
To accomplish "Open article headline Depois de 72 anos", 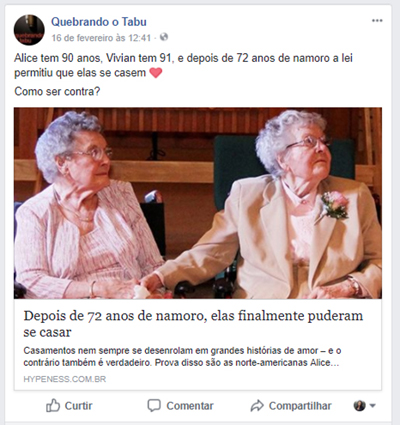I will 193,324.
